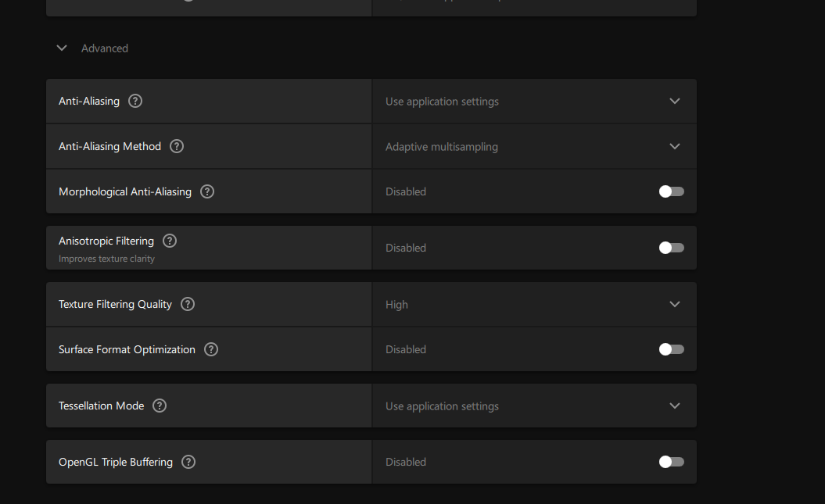Screen dimensions: 825x504
Task: Open Tessellation Mode help icon
Action: [x=160, y=406]
